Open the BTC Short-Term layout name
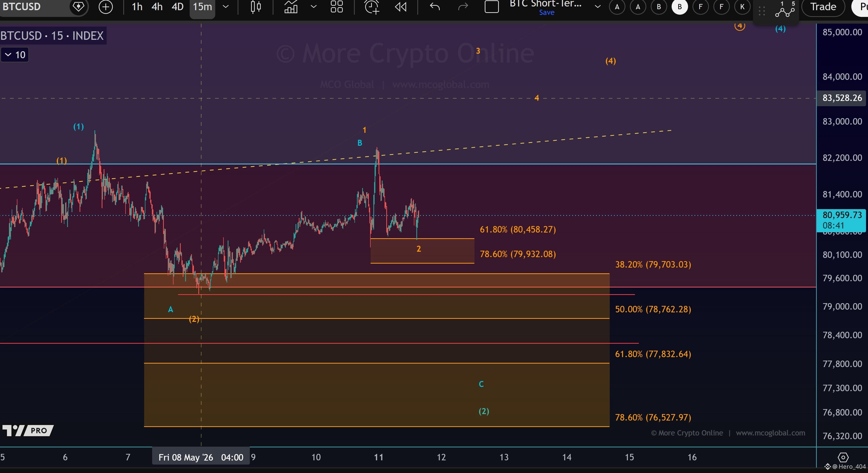868x473 pixels. coord(546,4)
